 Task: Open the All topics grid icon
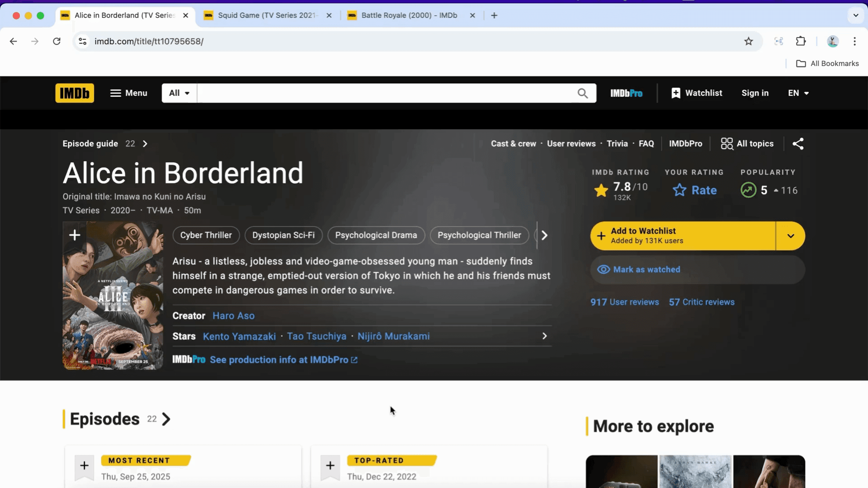[x=726, y=144]
